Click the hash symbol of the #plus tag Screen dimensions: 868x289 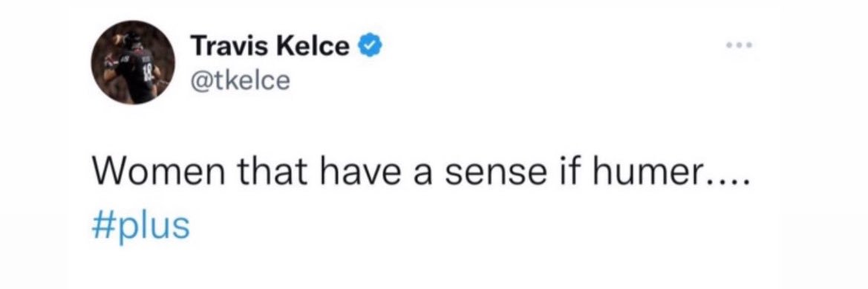[101, 226]
